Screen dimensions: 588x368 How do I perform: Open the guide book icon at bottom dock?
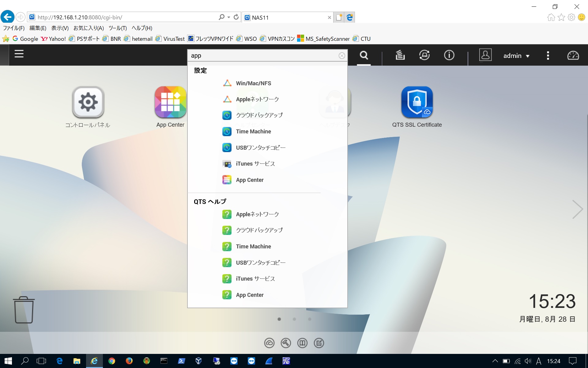[303, 343]
